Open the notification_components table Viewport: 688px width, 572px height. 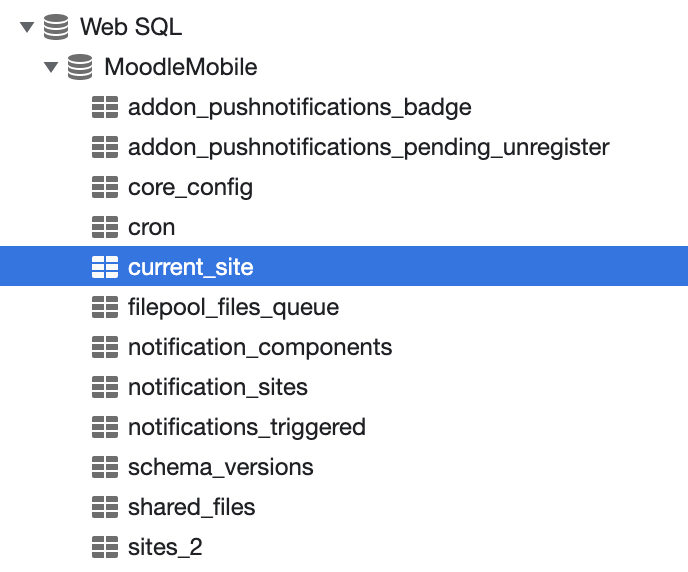coord(260,347)
